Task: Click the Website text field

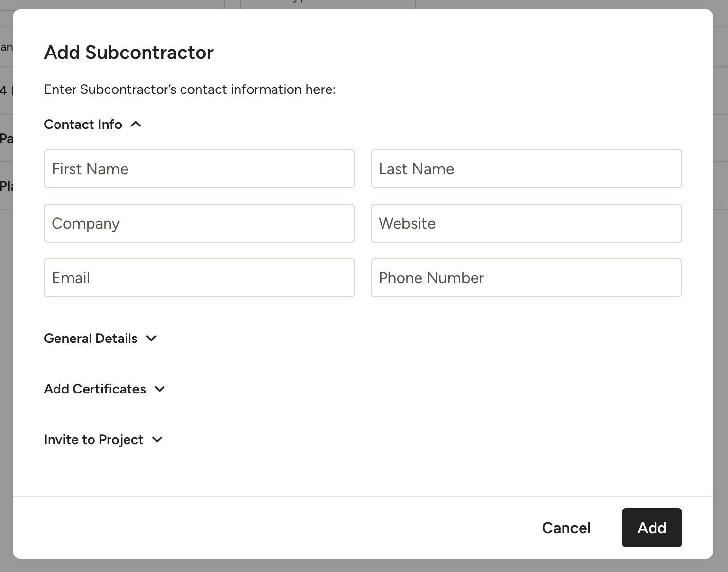Action: coord(526,223)
